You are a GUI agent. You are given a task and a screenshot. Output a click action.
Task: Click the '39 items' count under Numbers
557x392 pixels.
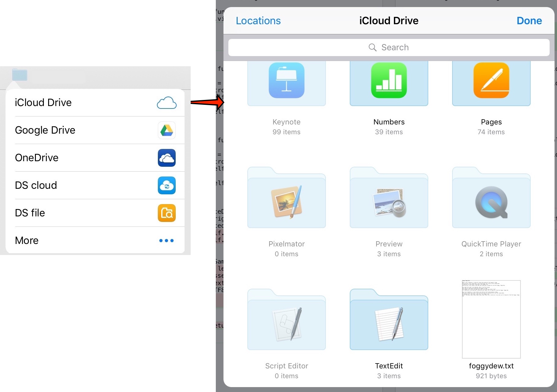pyautogui.click(x=389, y=132)
